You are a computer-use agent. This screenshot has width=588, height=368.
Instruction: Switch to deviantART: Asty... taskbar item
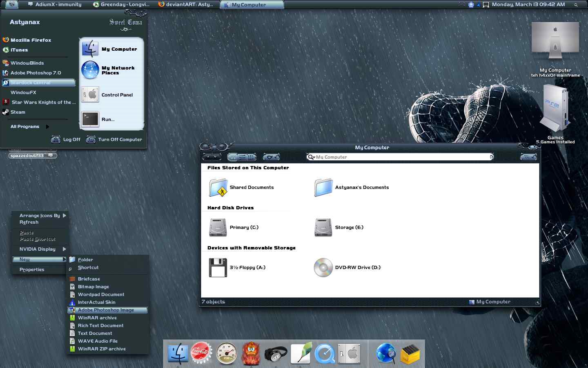pos(186,4)
